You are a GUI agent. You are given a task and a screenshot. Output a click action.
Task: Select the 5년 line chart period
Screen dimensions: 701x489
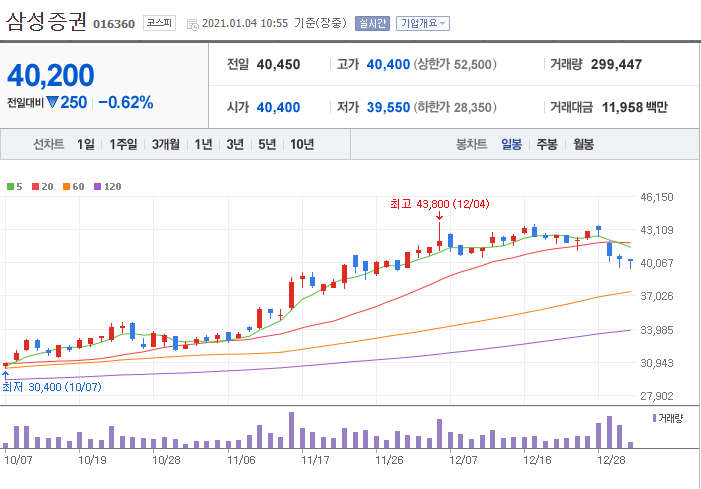point(267,144)
